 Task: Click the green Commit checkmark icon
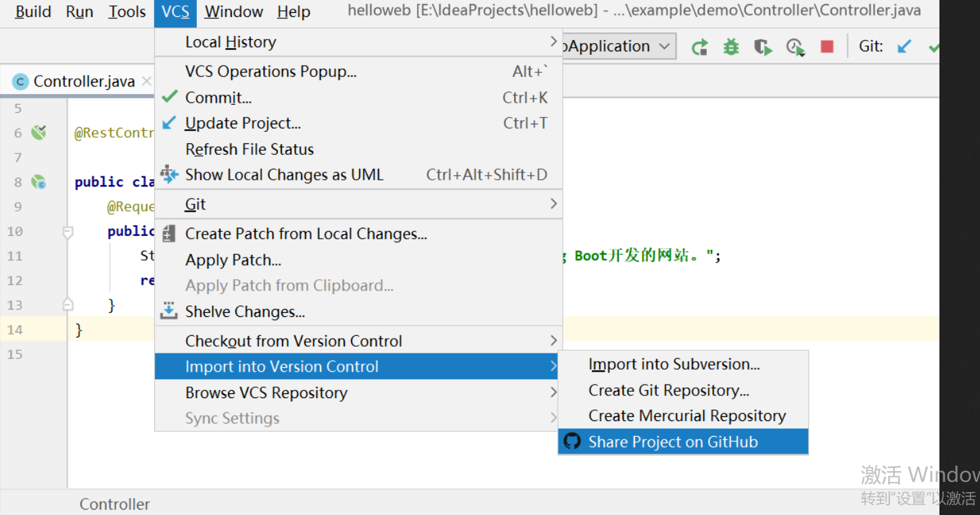click(169, 97)
